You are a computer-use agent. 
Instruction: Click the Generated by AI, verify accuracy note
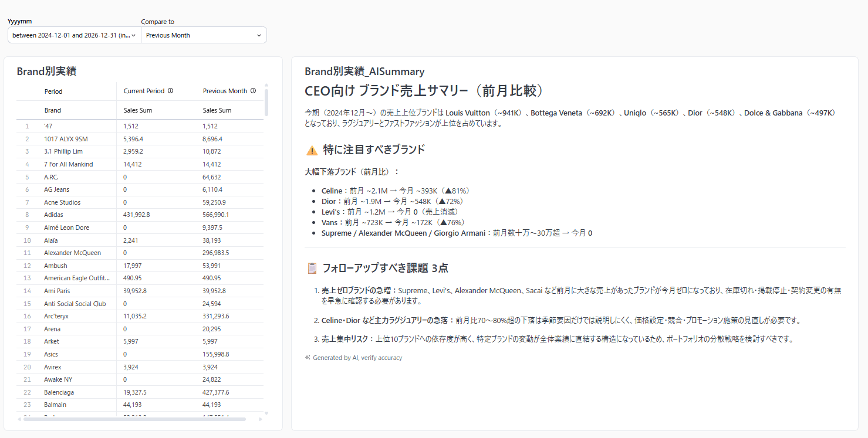point(357,358)
